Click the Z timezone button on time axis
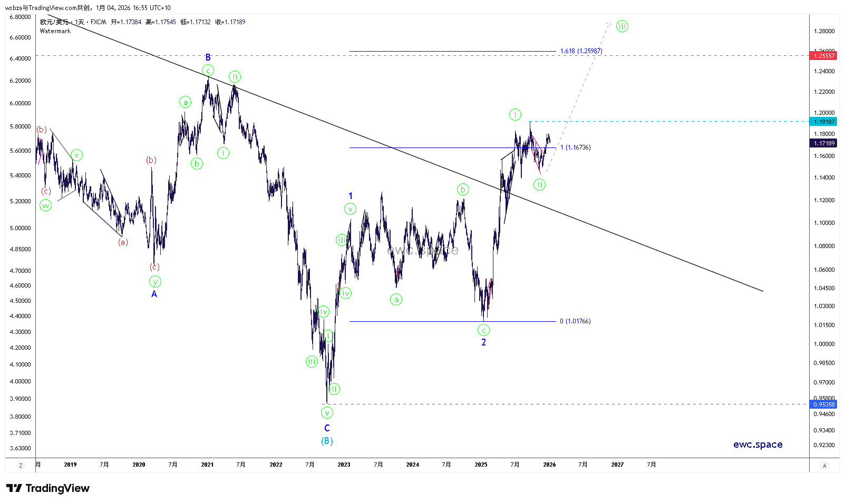Viewport: 845px width, 504px height. tap(21, 466)
